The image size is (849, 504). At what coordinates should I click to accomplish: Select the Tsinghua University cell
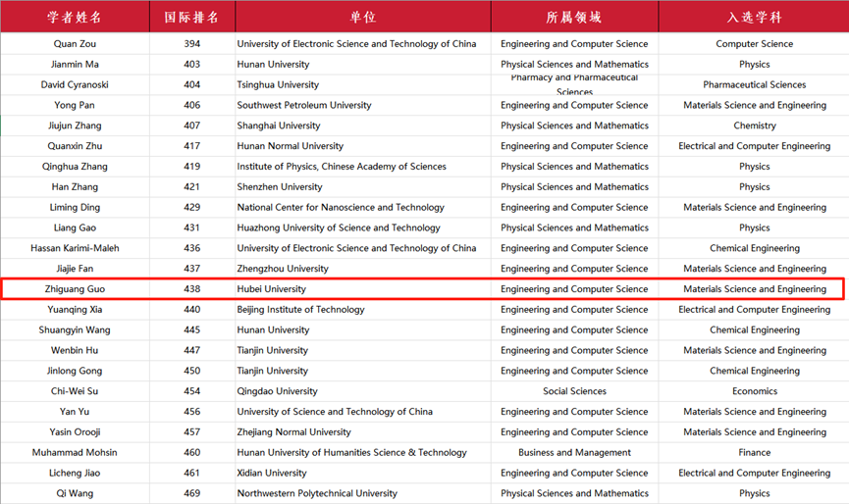[x=278, y=85]
